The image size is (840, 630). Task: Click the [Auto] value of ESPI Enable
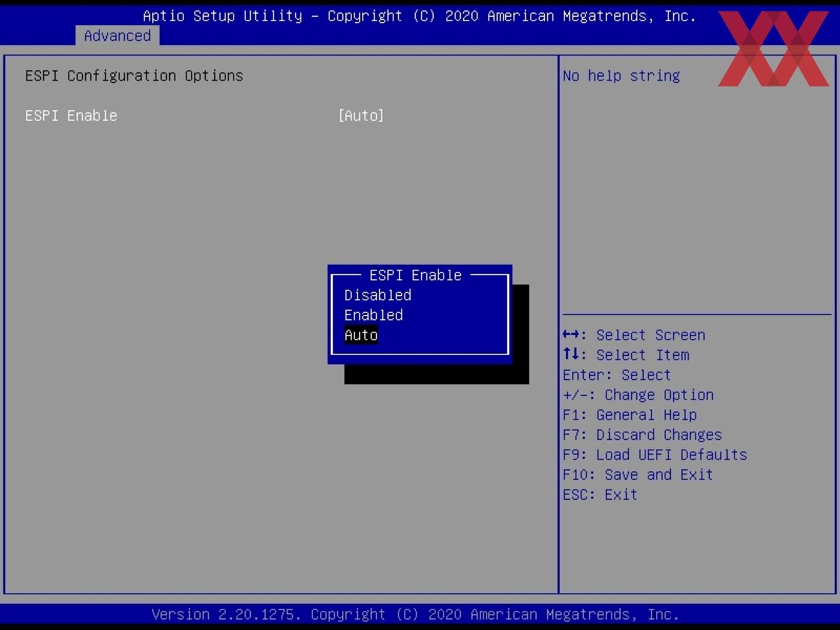(361, 115)
